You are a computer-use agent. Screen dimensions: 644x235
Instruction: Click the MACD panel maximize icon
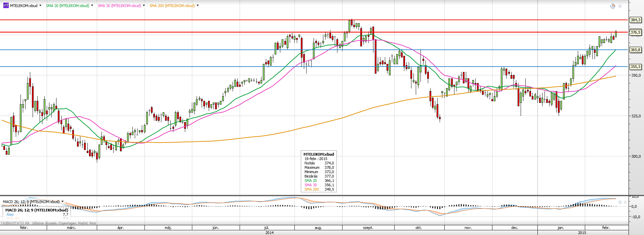[x=620, y=202]
